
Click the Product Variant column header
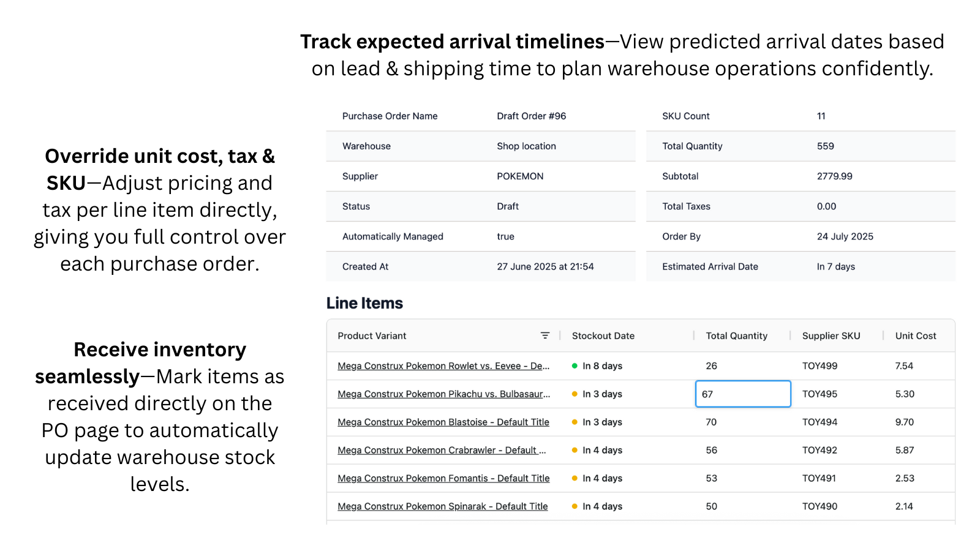[x=372, y=335]
